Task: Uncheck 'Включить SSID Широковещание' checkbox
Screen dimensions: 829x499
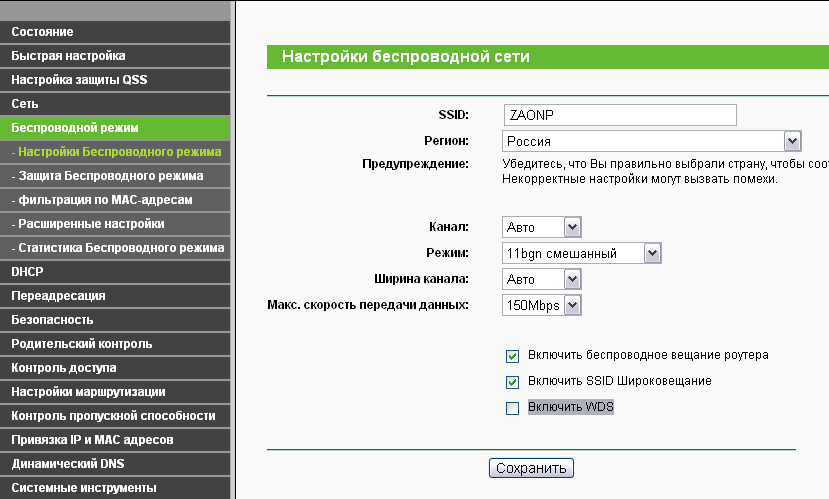Action: 513,382
